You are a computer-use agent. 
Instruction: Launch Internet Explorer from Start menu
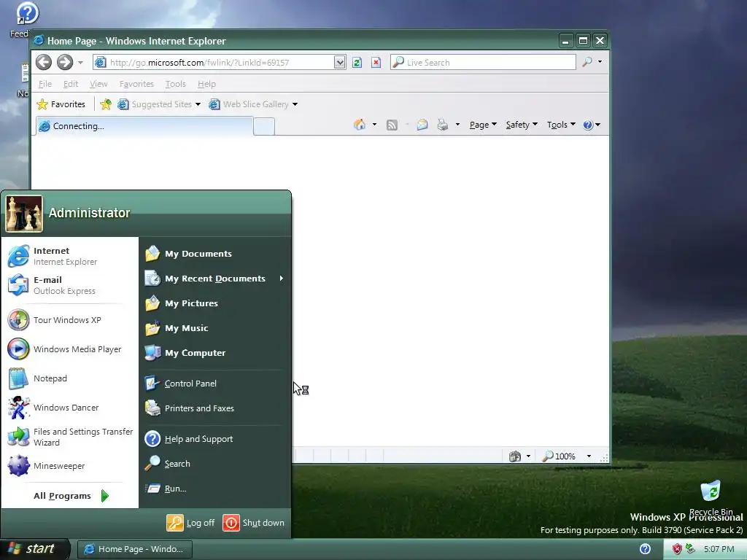point(70,256)
